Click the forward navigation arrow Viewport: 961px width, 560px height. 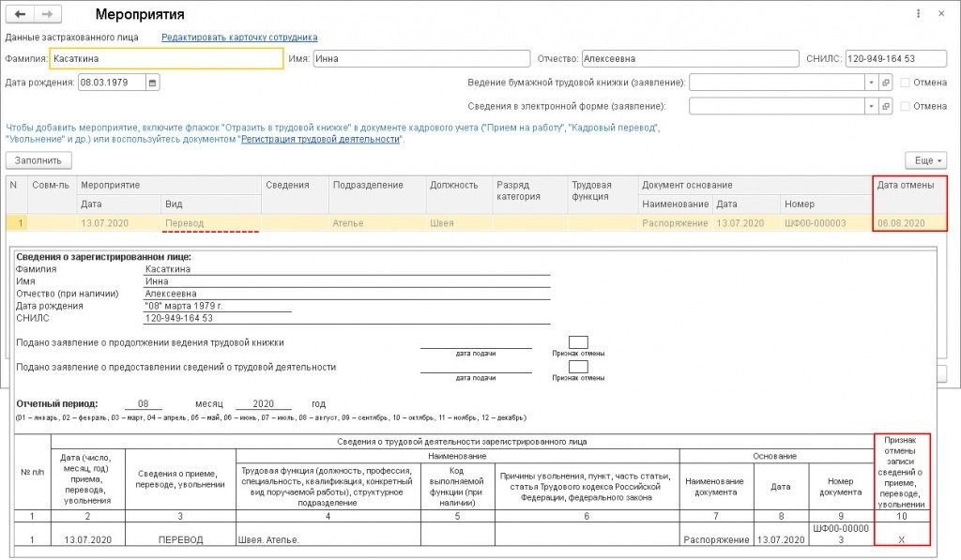[x=47, y=15]
